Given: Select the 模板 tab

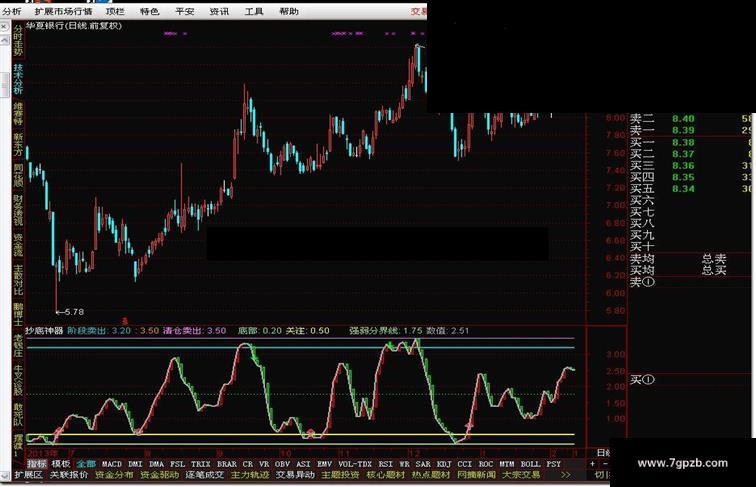Looking at the screenshot, I should tap(61, 464).
